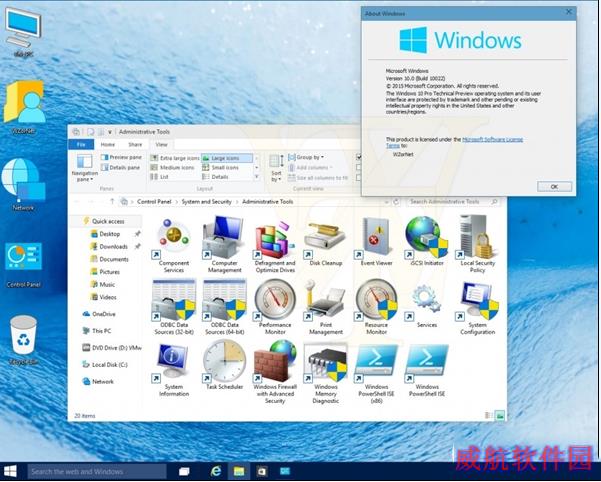This screenshot has width=601, height=482.
Task: Open Windows PowerShell ISE (x86)
Action: point(376,372)
